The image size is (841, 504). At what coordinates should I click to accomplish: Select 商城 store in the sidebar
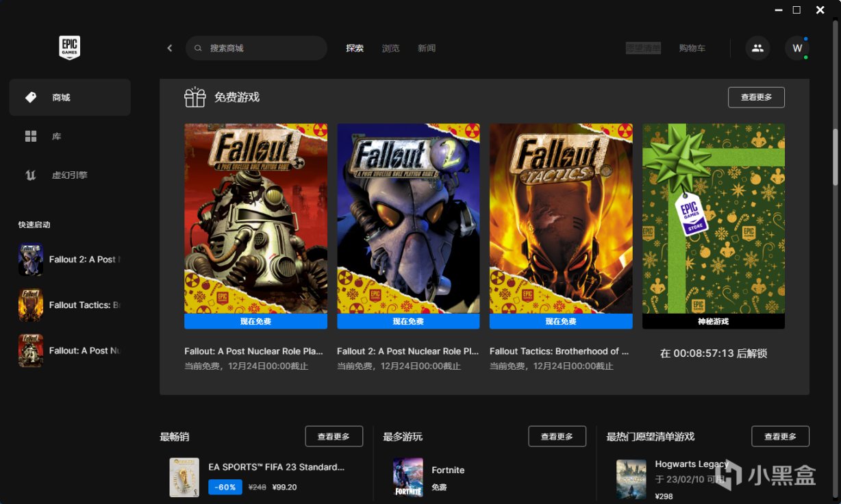pos(70,97)
